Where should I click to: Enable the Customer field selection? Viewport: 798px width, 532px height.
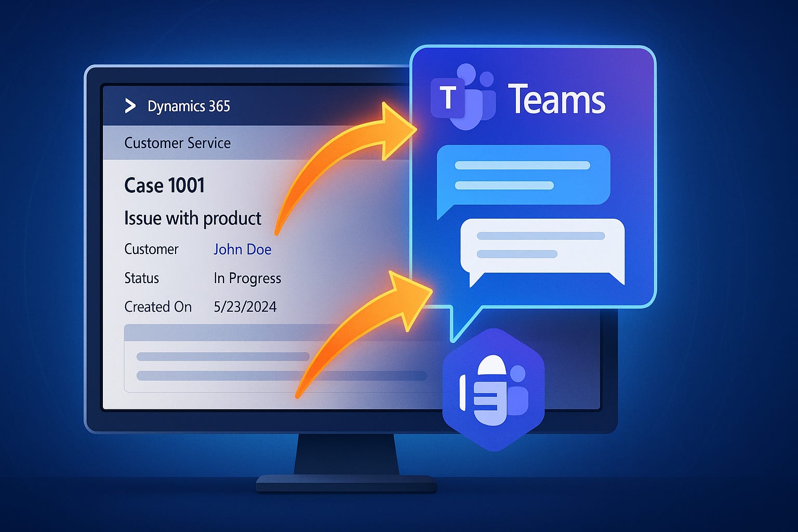tap(151, 249)
